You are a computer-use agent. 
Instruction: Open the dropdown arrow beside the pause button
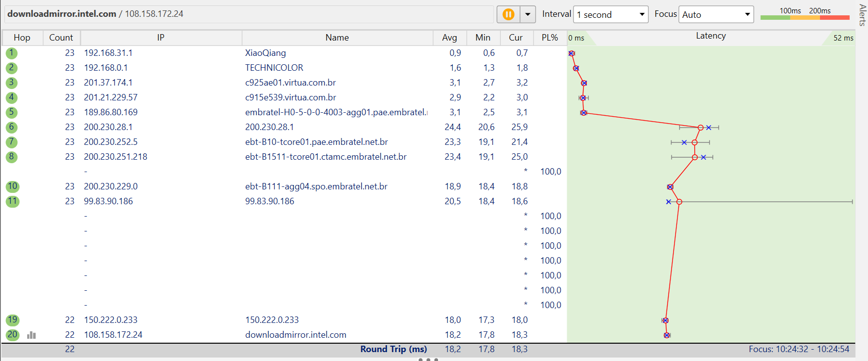coord(528,14)
